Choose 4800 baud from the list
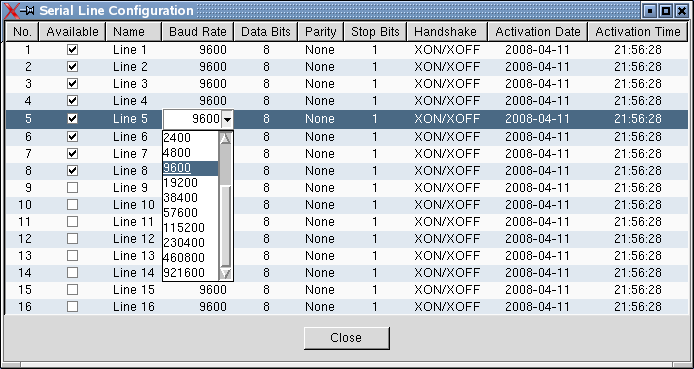The image size is (694, 369). point(191,153)
